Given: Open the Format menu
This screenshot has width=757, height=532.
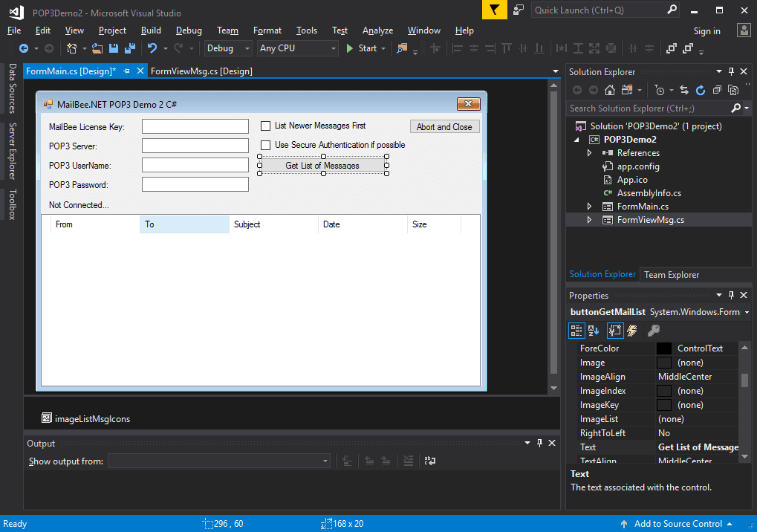Looking at the screenshot, I should pos(267,30).
